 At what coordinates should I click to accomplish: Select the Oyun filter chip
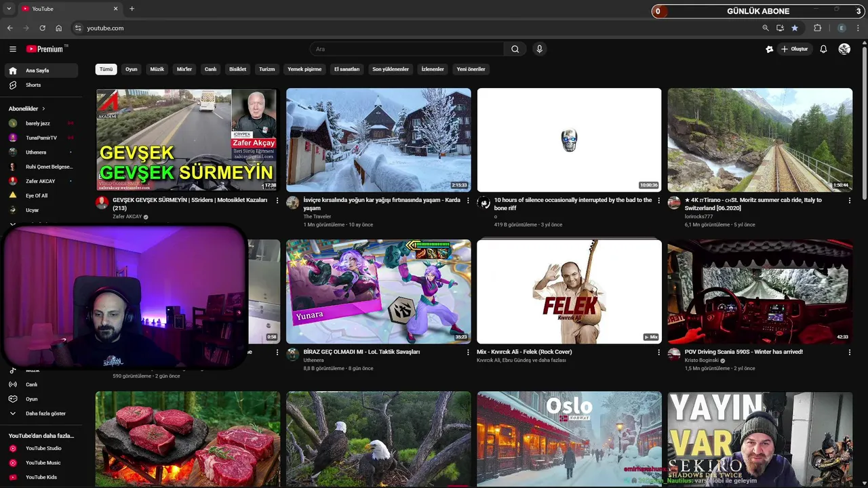pos(132,69)
